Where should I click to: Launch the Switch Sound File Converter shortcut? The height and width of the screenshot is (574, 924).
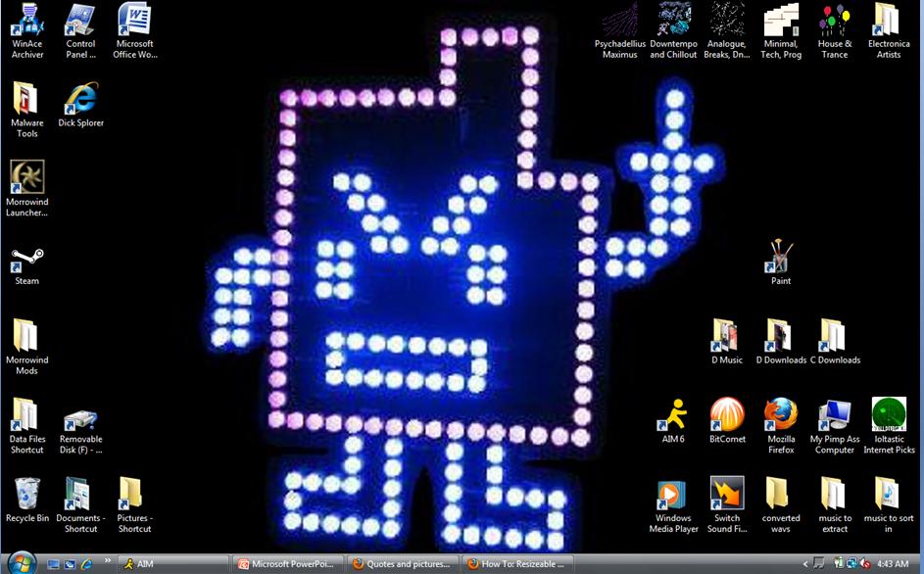pyautogui.click(x=727, y=495)
